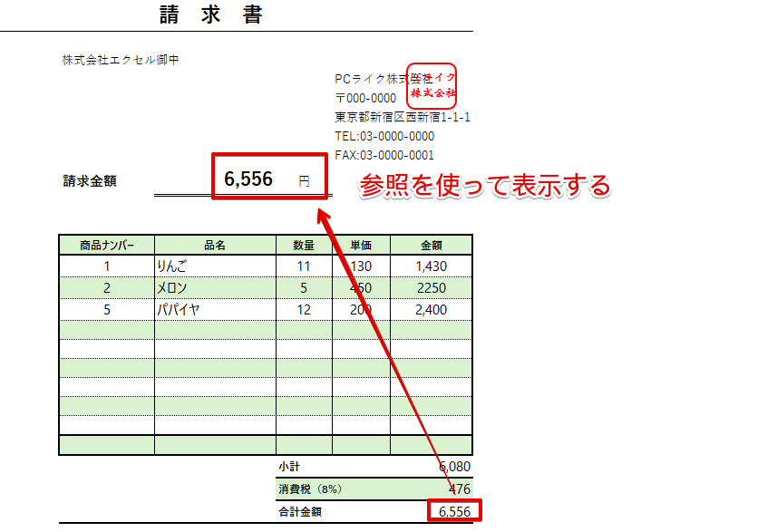The width and height of the screenshot is (767, 532).
Task: Select the 6,556 billing amount cell at top
Action: [x=248, y=179]
